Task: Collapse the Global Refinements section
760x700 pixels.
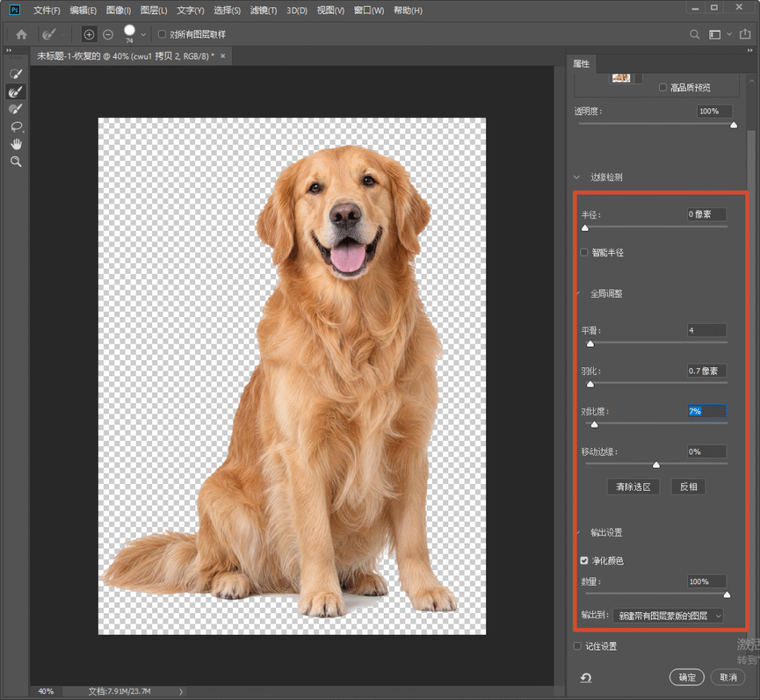Action: (577, 293)
